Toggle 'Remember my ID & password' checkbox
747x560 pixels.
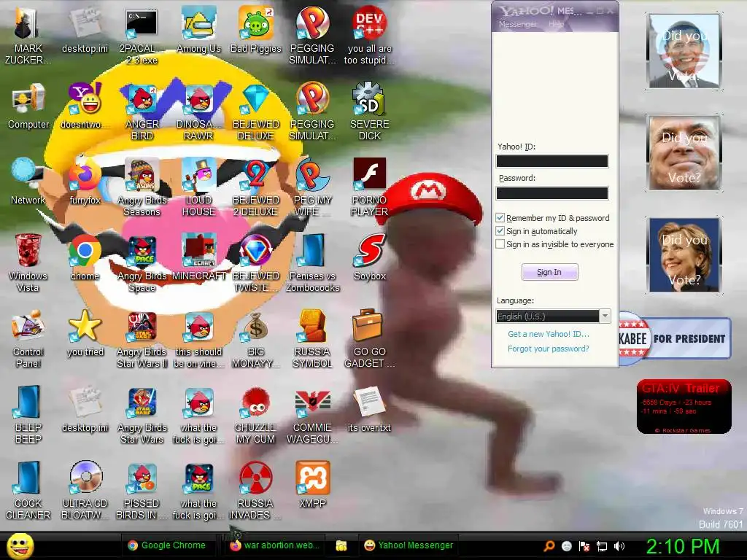(x=500, y=217)
